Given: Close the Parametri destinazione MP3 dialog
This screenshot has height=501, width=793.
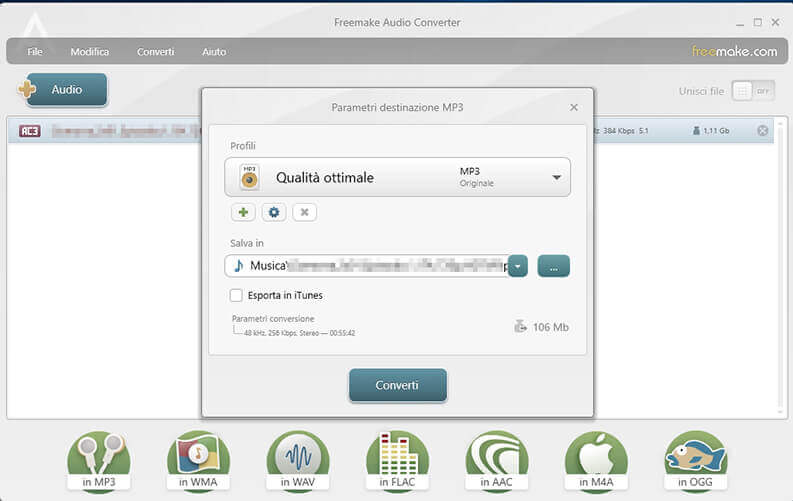Looking at the screenshot, I should [x=574, y=107].
